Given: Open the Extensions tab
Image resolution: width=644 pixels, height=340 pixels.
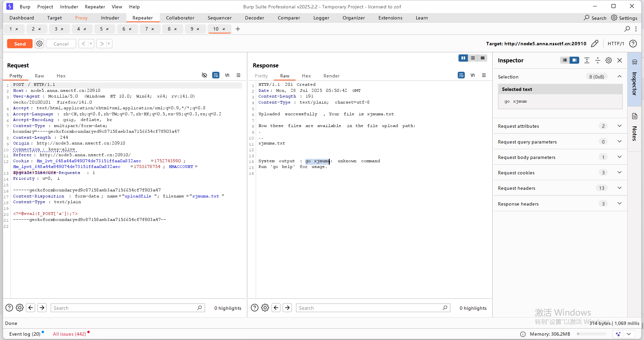Looking at the screenshot, I should point(390,18).
